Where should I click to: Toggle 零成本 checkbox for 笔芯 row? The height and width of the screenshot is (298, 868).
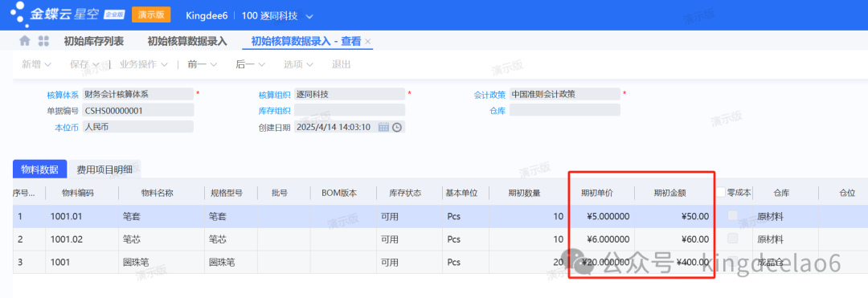(733, 239)
